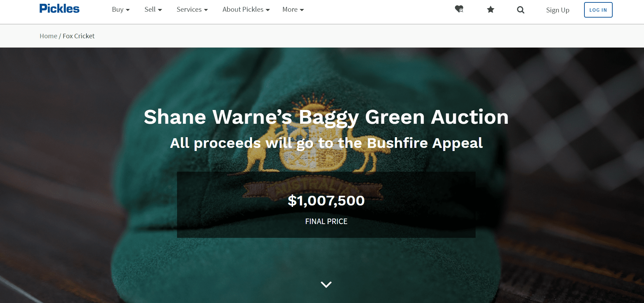Click the Fox Cricket breadcrumb
The image size is (644, 303).
tap(79, 36)
